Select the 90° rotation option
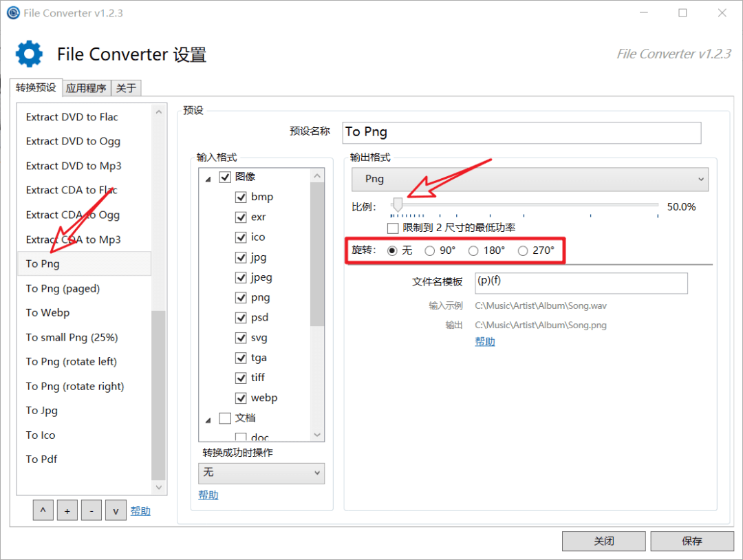The width and height of the screenshot is (743, 560). click(x=430, y=250)
